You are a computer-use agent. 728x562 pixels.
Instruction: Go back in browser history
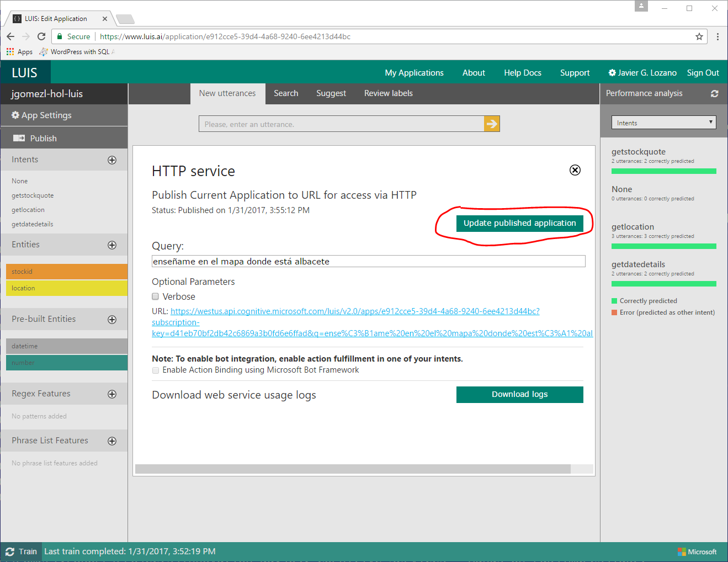click(x=10, y=36)
